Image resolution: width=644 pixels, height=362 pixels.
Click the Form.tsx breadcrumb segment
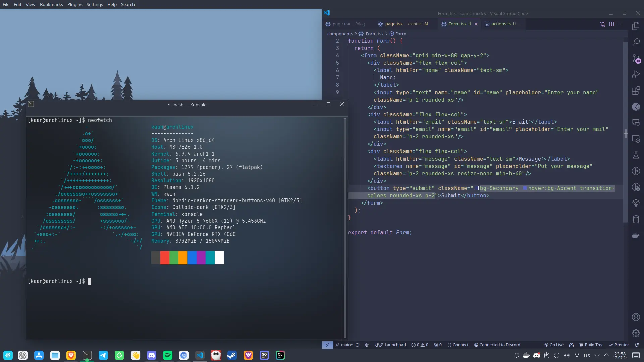(x=371, y=34)
